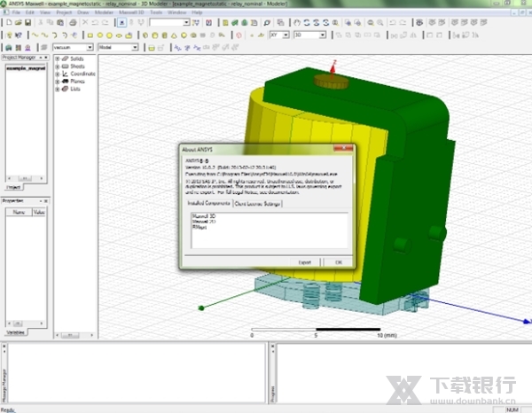Open the vacuum material dropdown
532x413 pixels.
click(x=89, y=48)
